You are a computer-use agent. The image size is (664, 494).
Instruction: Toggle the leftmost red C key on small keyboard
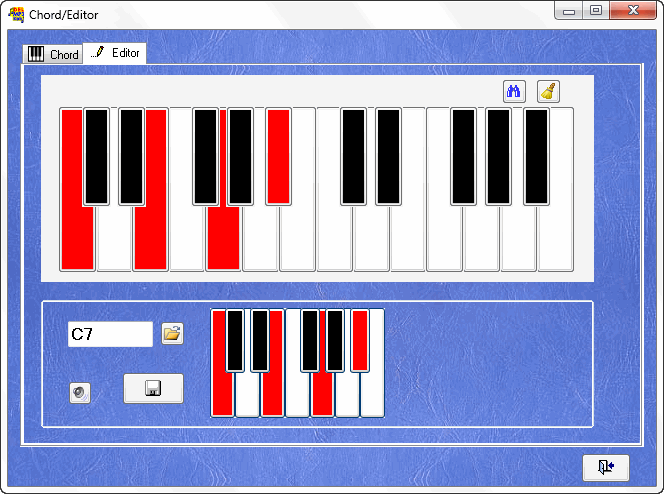pos(222,396)
